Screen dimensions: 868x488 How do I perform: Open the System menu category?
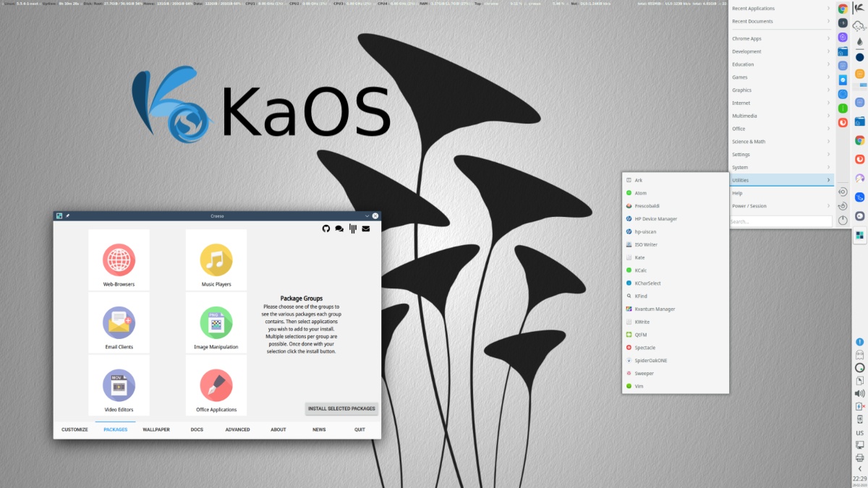[781, 168]
